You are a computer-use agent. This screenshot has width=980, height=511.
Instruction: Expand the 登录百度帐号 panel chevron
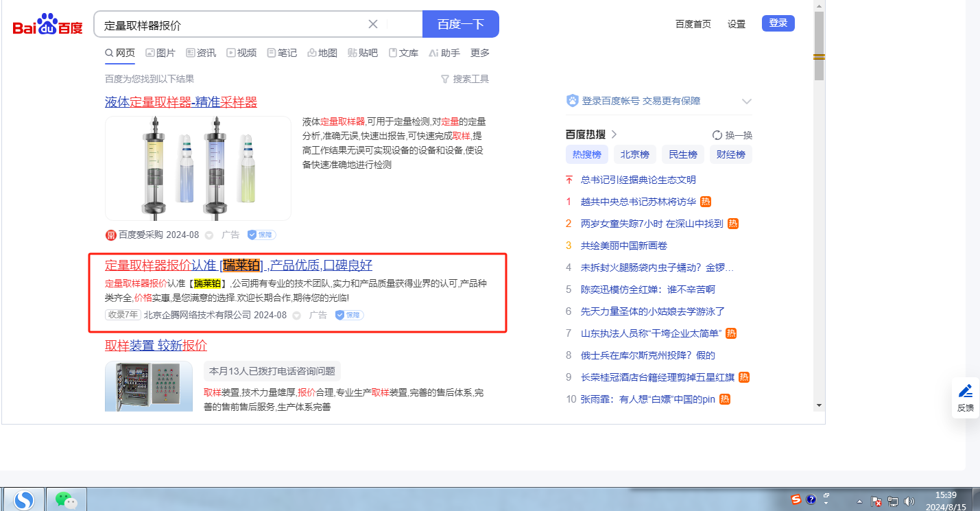coord(747,102)
